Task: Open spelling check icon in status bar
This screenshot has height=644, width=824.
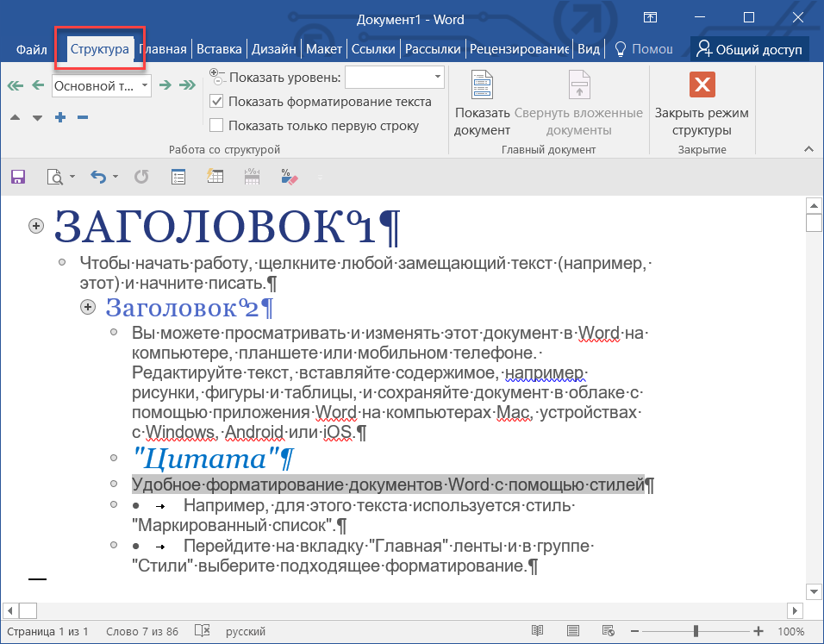Action: click(203, 630)
